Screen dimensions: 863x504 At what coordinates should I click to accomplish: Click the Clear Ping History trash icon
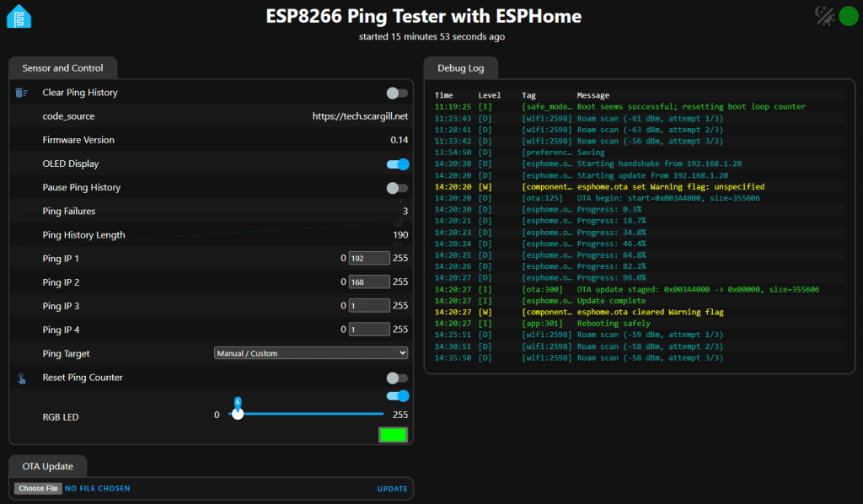pos(21,93)
